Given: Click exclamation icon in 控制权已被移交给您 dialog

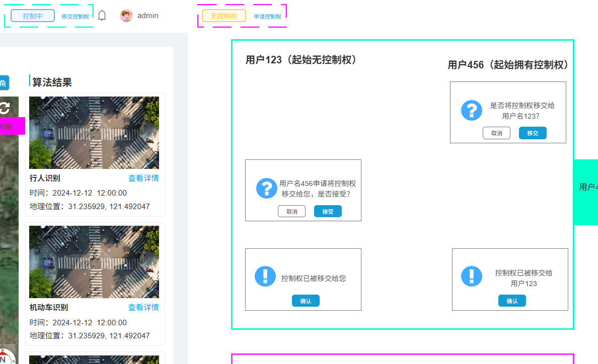Looking at the screenshot, I should click(265, 276).
